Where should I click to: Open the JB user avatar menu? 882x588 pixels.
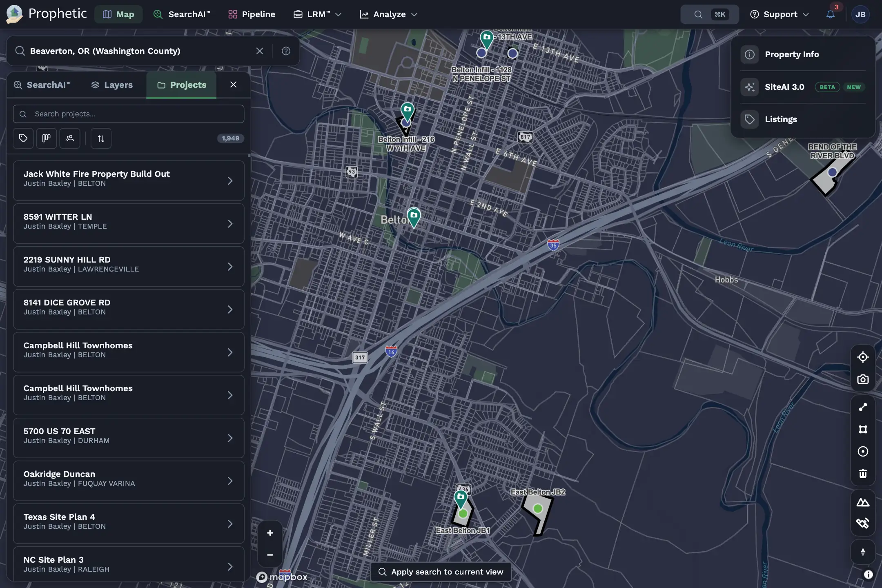[860, 14]
